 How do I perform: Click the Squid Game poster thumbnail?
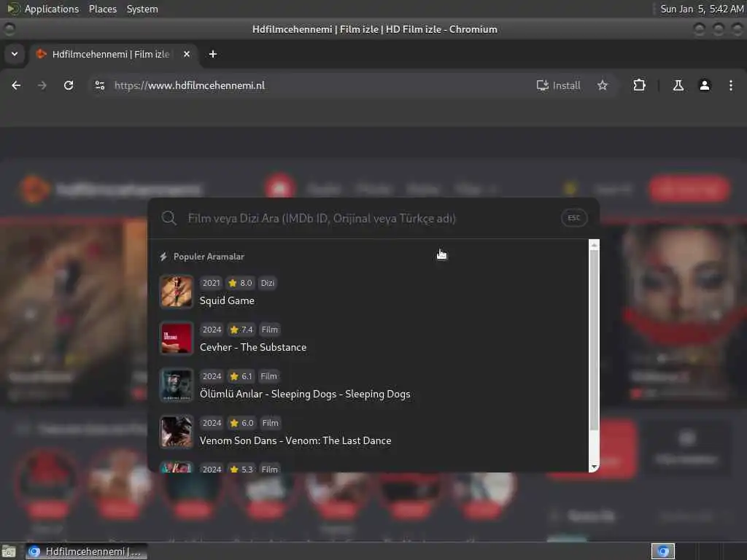click(177, 292)
